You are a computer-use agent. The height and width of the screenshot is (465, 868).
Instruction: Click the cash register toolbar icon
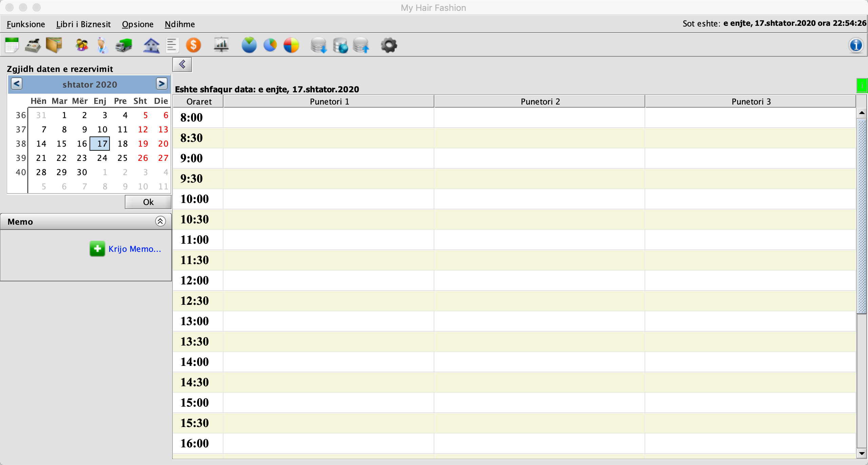[x=33, y=45]
